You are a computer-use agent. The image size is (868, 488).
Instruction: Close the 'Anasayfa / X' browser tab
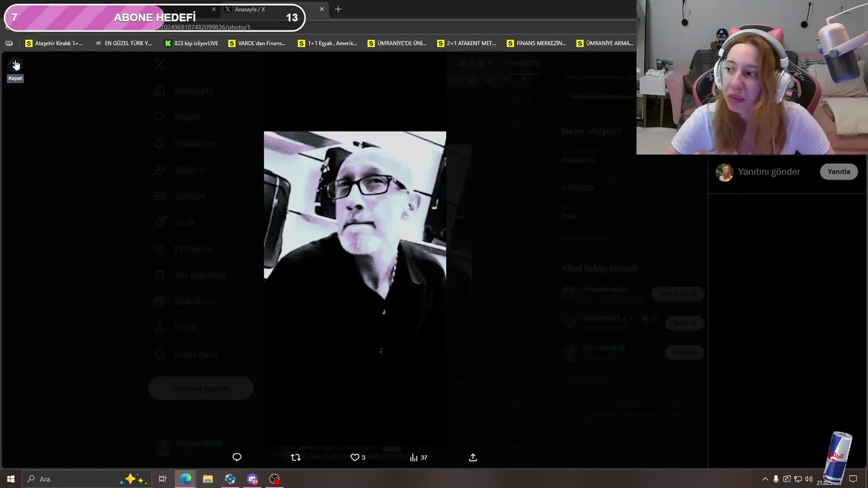(x=321, y=9)
